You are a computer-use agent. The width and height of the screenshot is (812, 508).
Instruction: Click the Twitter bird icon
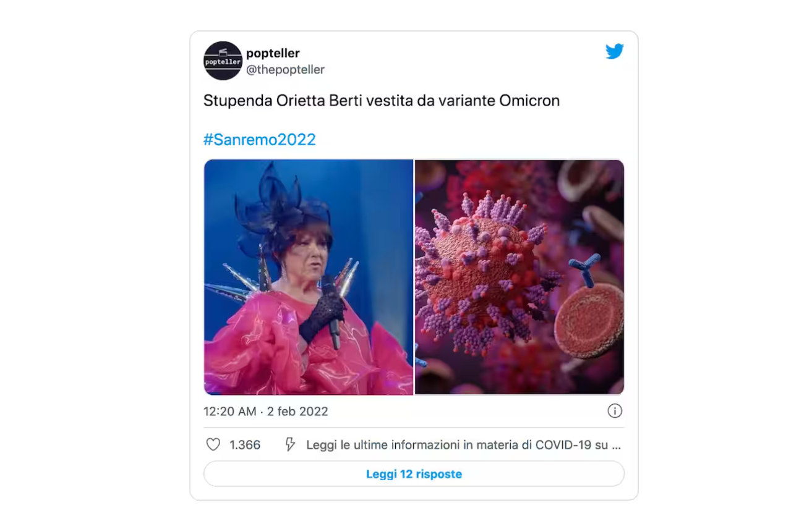pos(615,52)
